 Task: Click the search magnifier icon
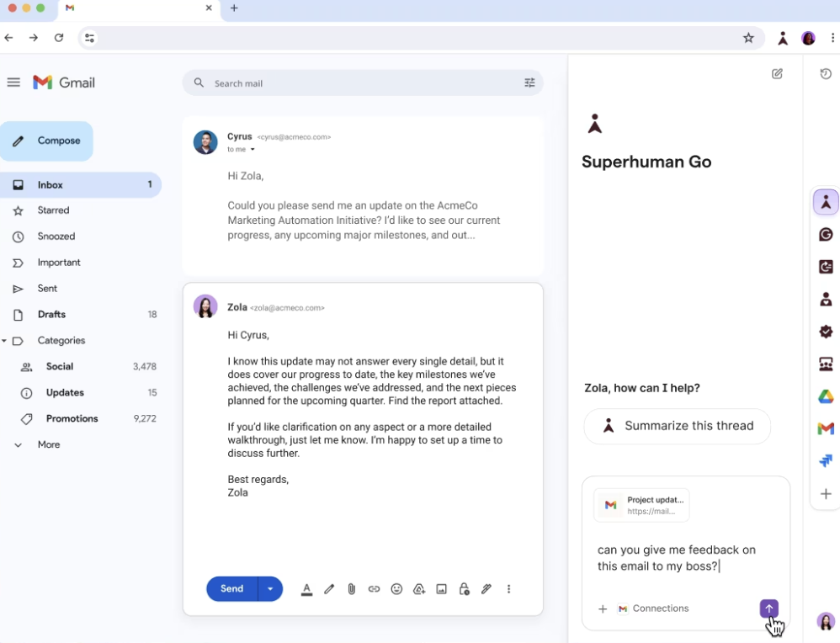pyautogui.click(x=199, y=82)
